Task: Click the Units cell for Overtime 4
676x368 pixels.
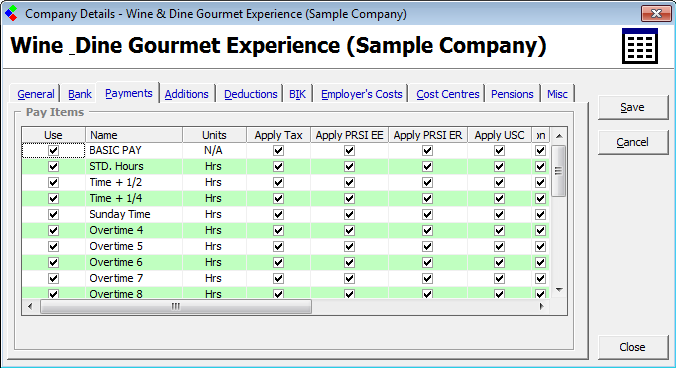Action: click(x=214, y=231)
